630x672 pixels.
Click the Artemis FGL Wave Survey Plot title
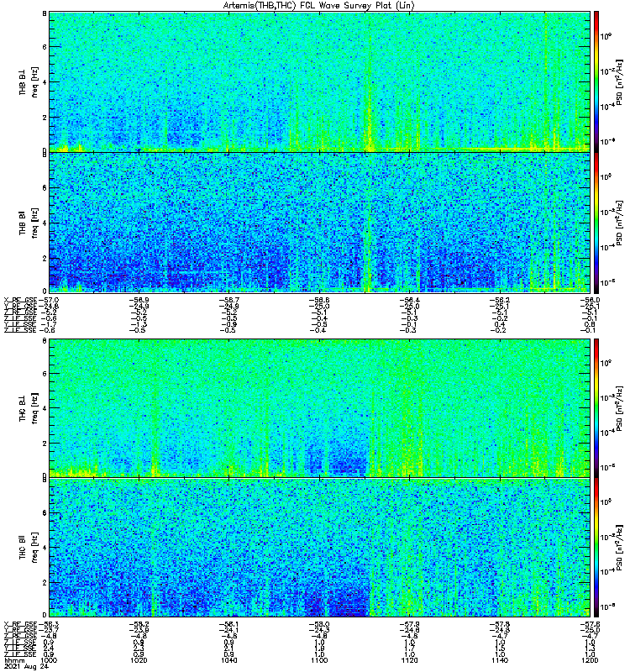point(319,6)
